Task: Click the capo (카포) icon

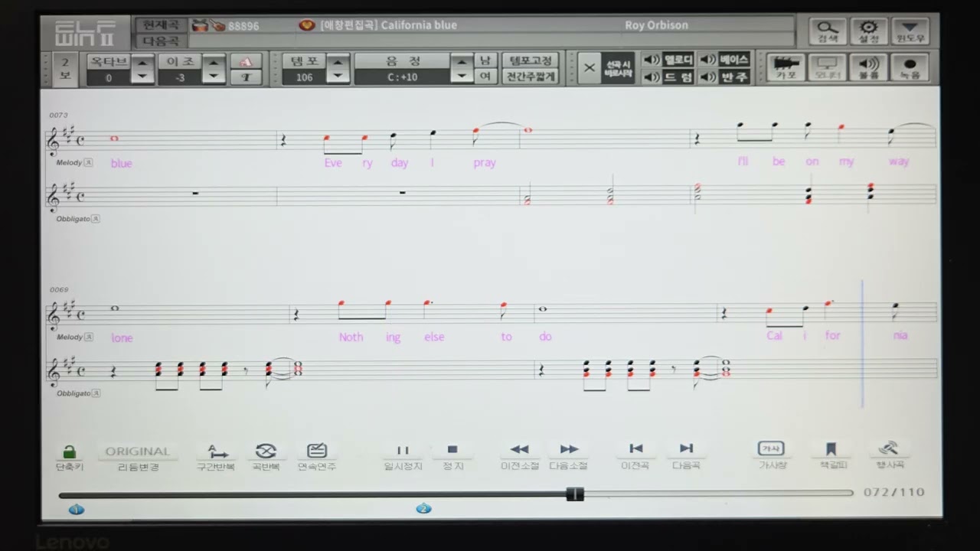Action: click(786, 67)
